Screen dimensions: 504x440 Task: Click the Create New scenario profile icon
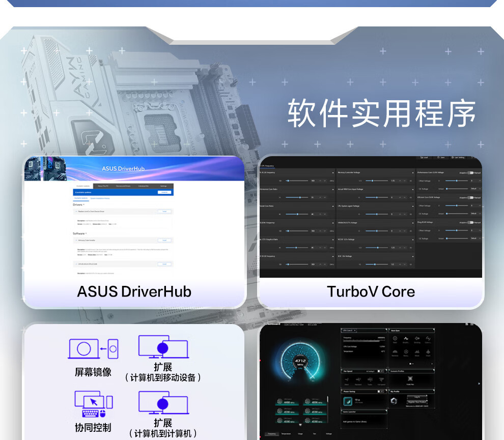(x=410, y=379)
